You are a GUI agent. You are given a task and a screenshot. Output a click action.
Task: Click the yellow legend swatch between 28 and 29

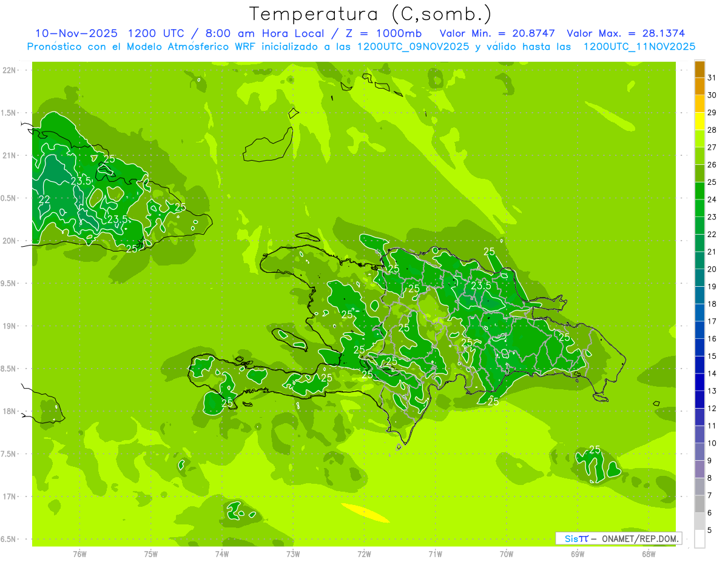pos(699,121)
